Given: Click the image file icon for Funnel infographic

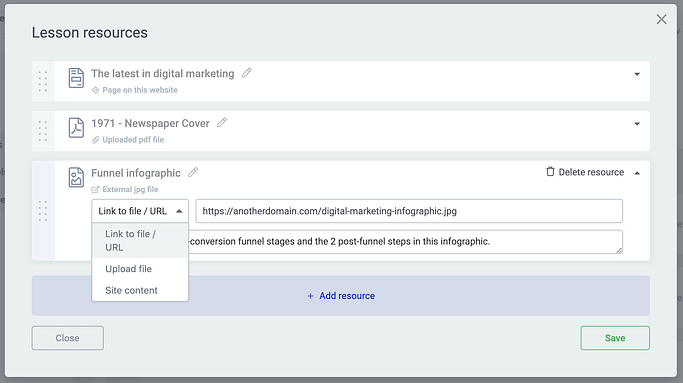Looking at the screenshot, I should pyautogui.click(x=76, y=177).
